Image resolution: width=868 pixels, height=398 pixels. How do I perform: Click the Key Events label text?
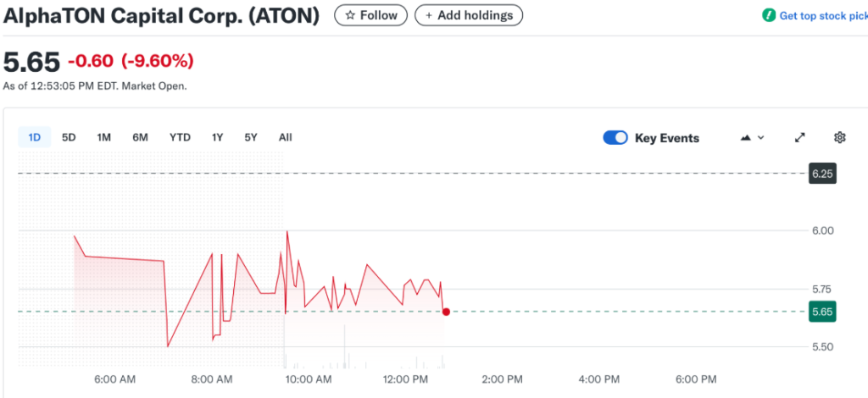[667, 138]
